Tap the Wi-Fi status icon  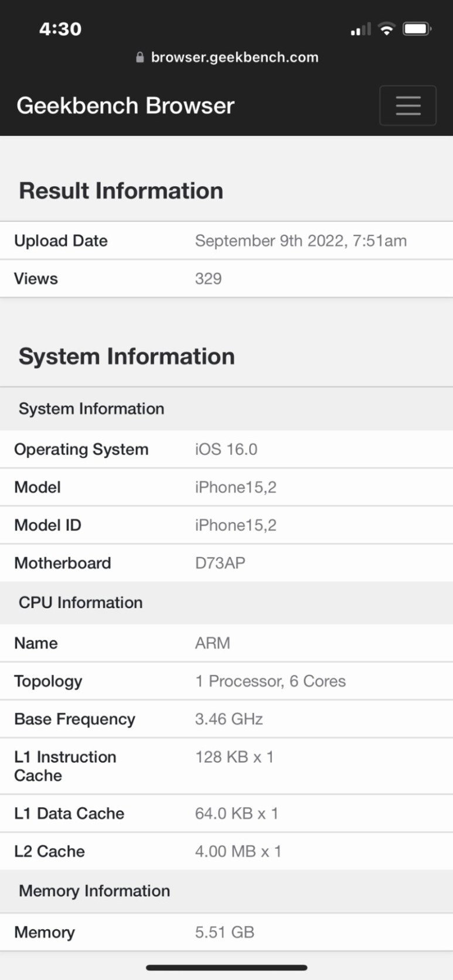coord(386,29)
